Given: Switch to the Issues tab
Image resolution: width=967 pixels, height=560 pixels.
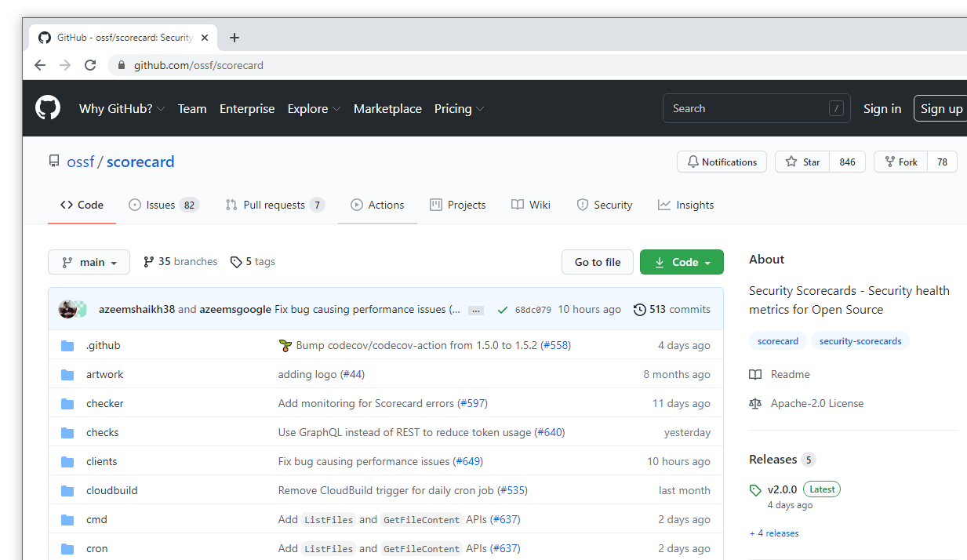Looking at the screenshot, I should click(x=163, y=205).
